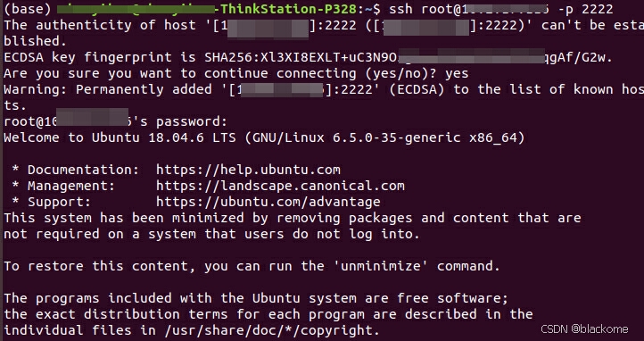Click the https://help.ubuntu.com documentation URL
Image resolution: width=644 pixels, height=341 pixels.
[x=248, y=170]
